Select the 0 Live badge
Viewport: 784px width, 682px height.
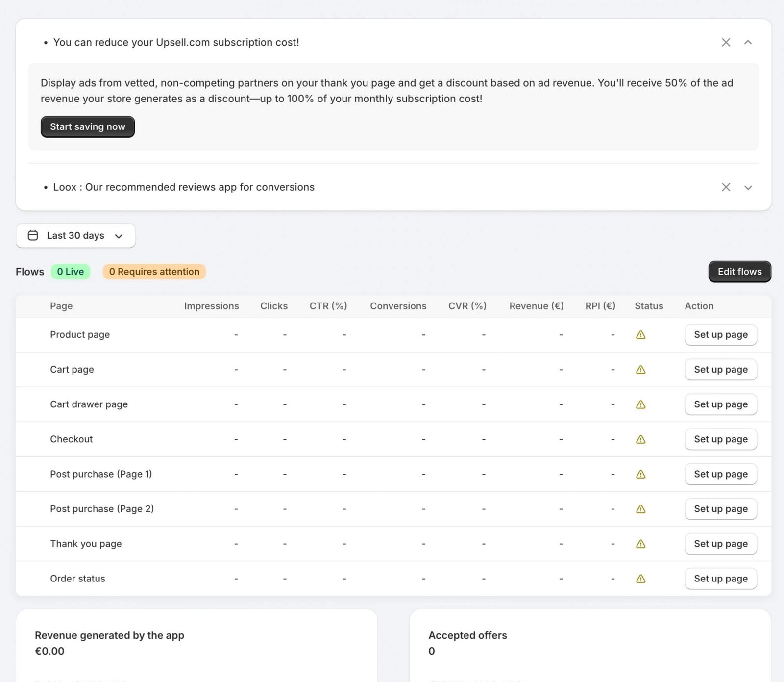tap(71, 272)
